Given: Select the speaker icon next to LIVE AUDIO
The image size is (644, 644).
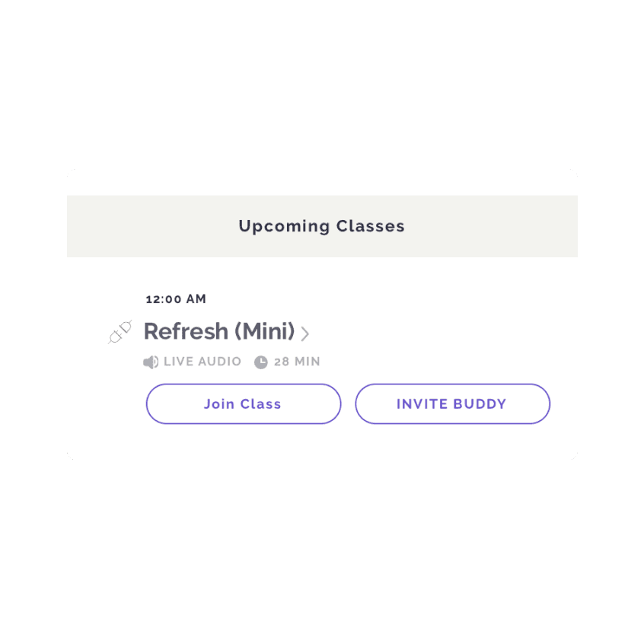Looking at the screenshot, I should coord(150,362).
